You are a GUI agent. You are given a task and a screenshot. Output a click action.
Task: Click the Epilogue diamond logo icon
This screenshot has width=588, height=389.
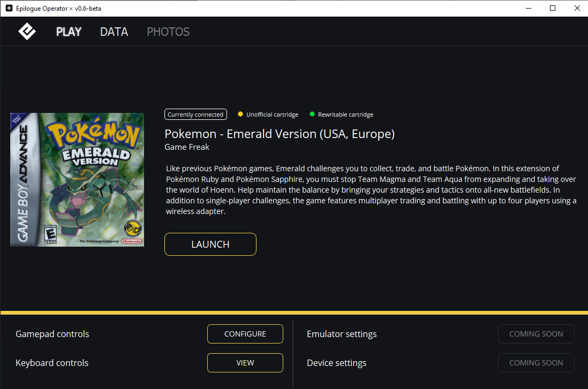[x=27, y=32]
